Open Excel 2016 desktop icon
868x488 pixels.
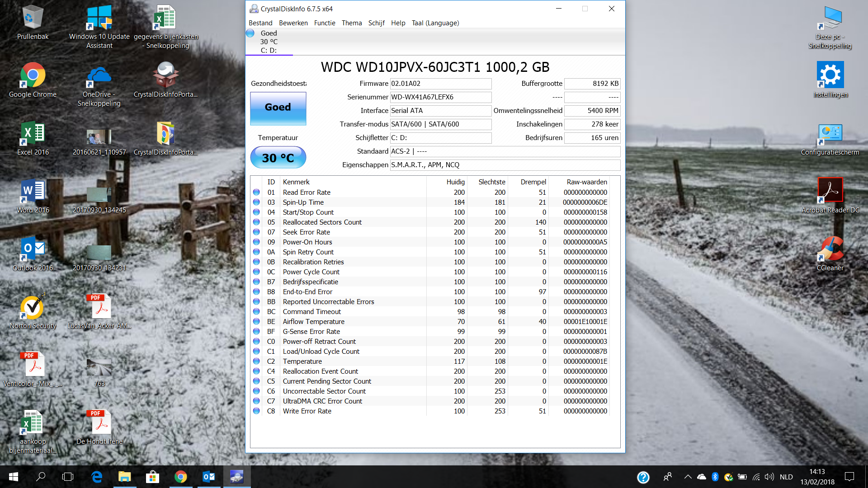pyautogui.click(x=33, y=138)
